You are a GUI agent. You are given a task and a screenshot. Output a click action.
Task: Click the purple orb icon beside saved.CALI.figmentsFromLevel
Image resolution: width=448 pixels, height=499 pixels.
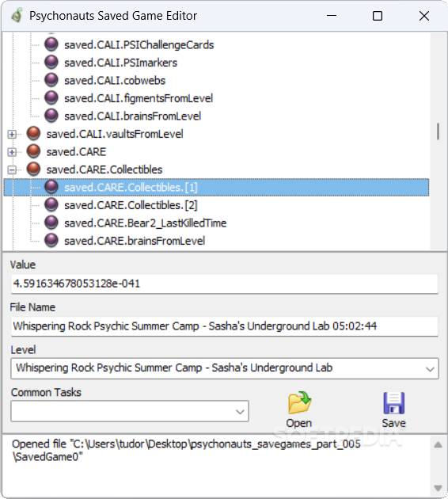tap(51, 98)
